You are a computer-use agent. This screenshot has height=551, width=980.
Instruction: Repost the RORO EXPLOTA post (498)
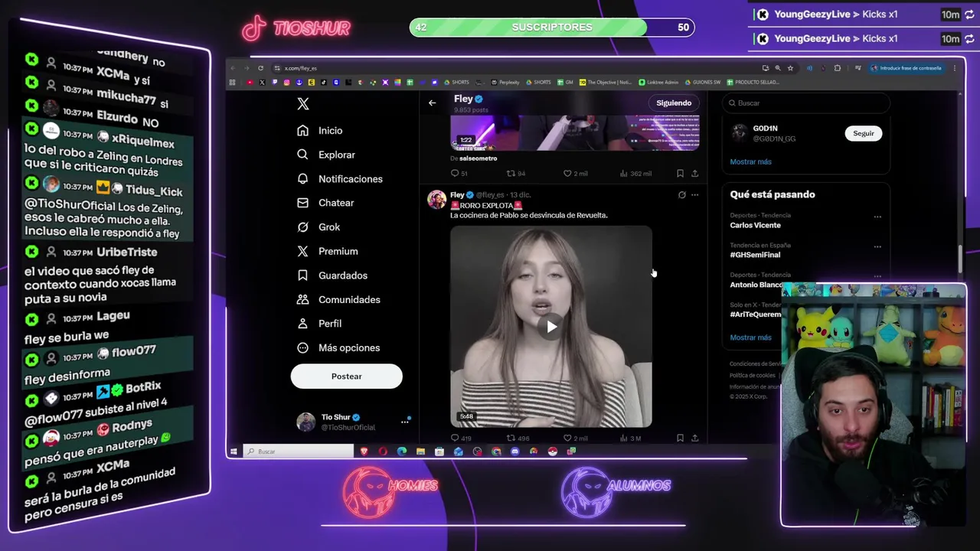pyautogui.click(x=518, y=439)
